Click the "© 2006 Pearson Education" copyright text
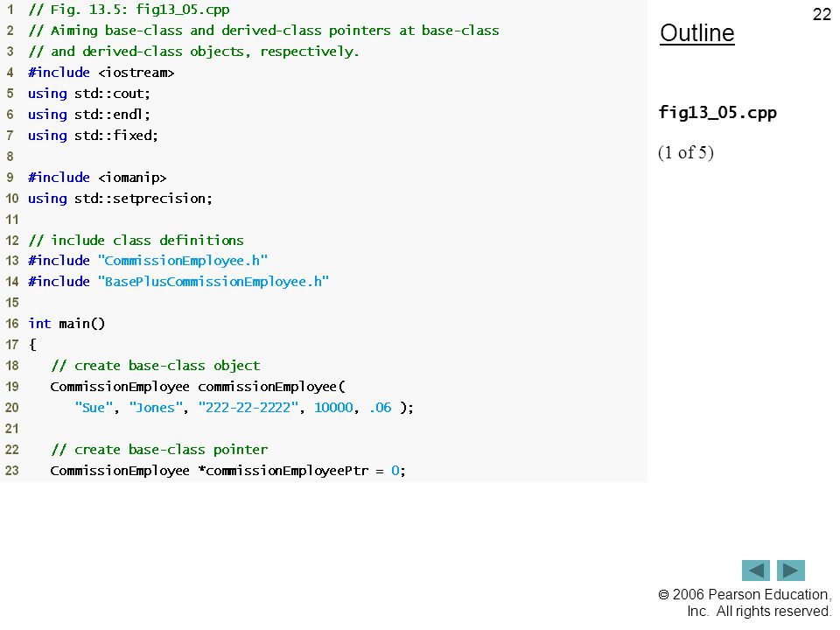This screenshot has height=630, width=840. click(745, 595)
